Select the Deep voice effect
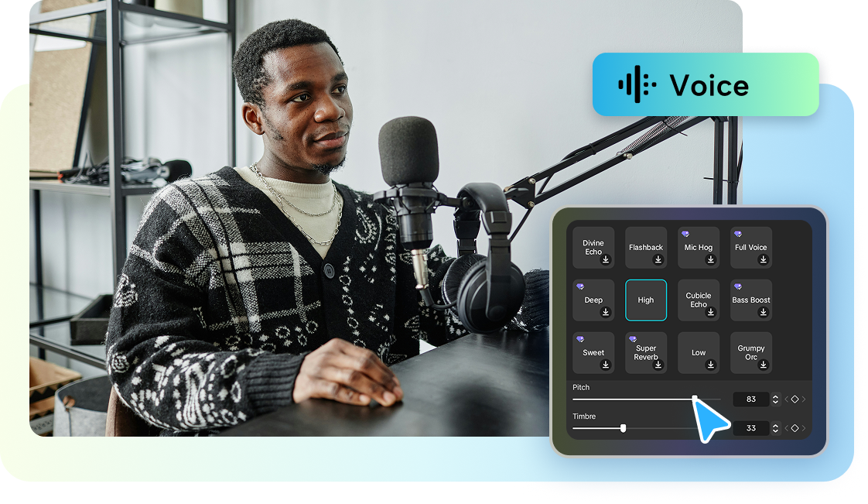The image size is (868, 504). [593, 300]
